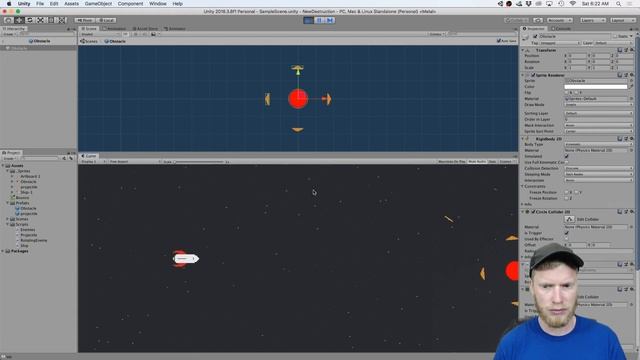
Task: Select the Rotate tool in toolbar
Action: pos(30,20)
